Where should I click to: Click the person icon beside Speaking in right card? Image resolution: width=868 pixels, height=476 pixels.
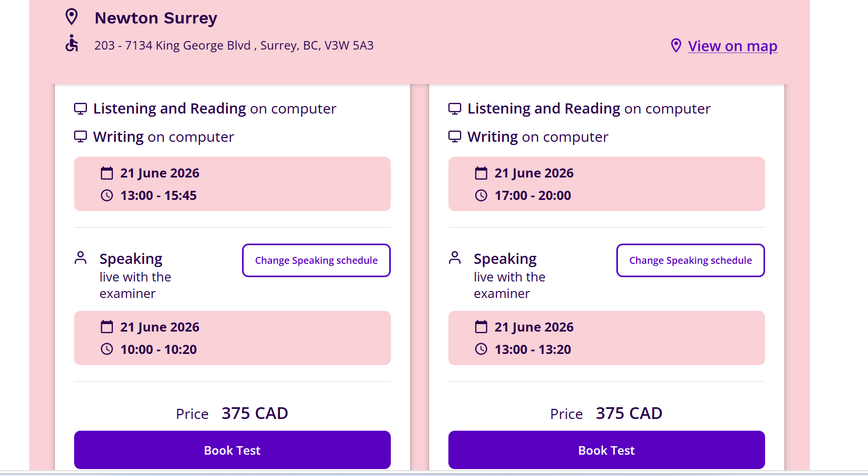455,258
